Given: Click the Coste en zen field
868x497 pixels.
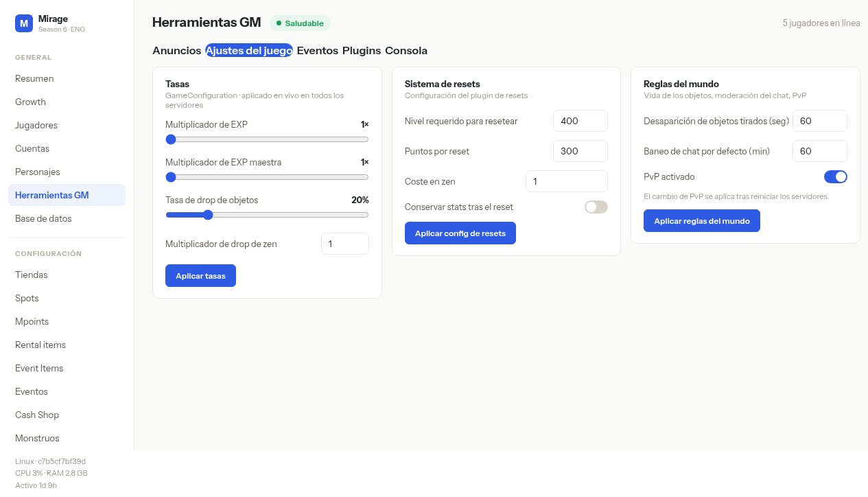Looking at the screenshot, I should point(567,181).
